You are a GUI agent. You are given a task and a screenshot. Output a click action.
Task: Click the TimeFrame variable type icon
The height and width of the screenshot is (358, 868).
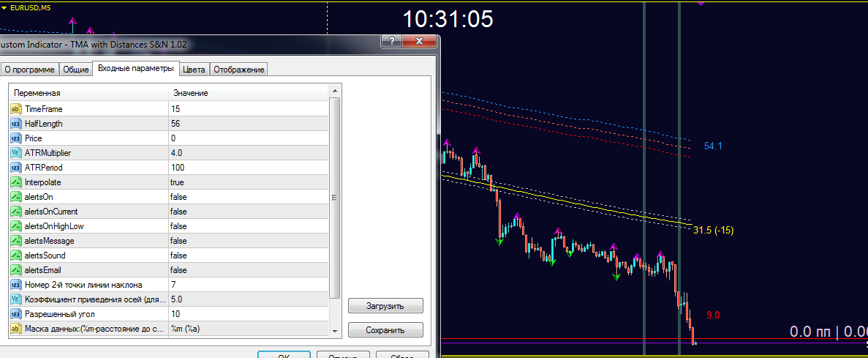click(15, 108)
